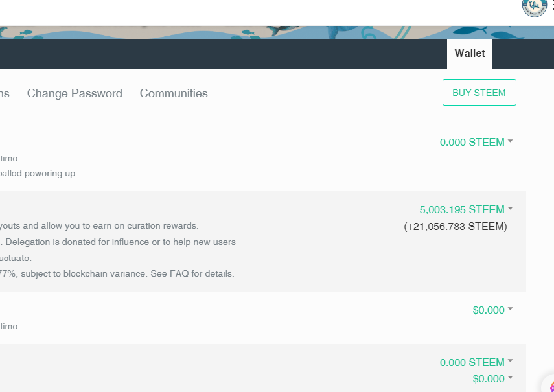Open the Communities tab

174,93
